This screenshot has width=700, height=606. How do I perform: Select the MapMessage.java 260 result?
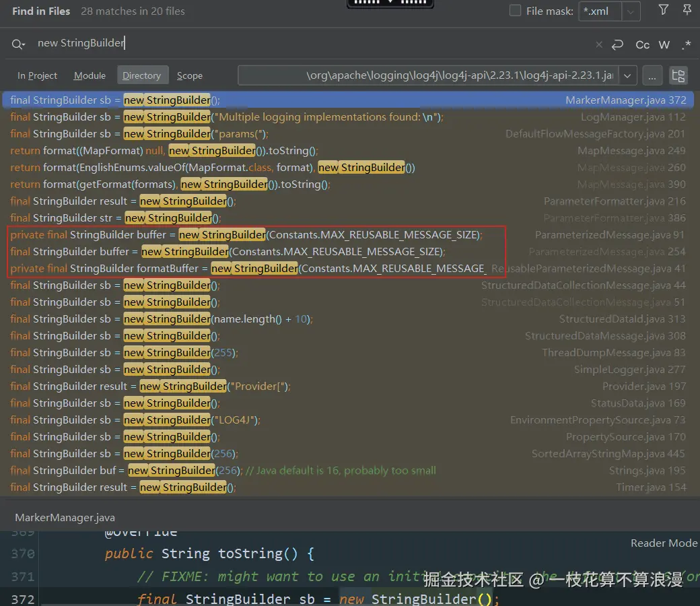click(x=348, y=168)
